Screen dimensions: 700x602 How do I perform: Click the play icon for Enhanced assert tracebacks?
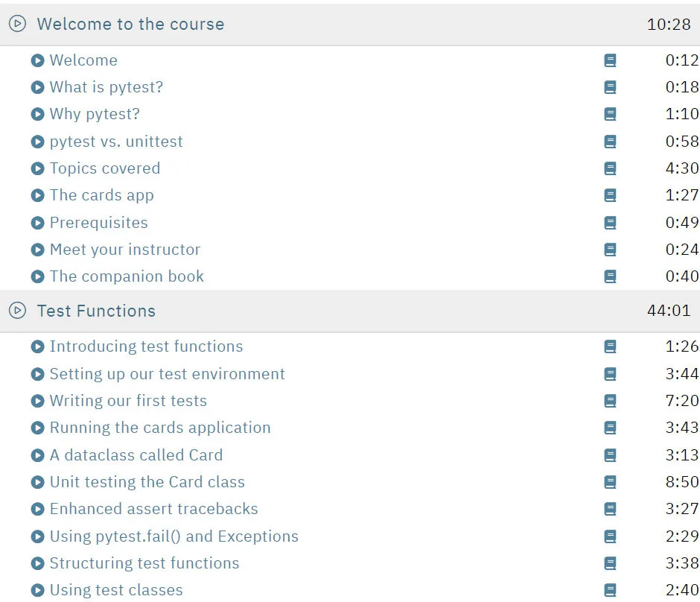[37, 509]
